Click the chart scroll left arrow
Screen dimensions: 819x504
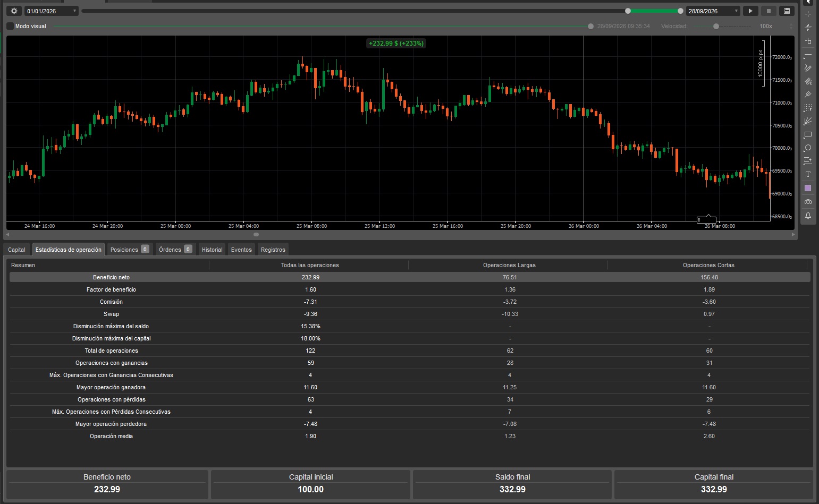pyautogui.click(x=7, y=234)
